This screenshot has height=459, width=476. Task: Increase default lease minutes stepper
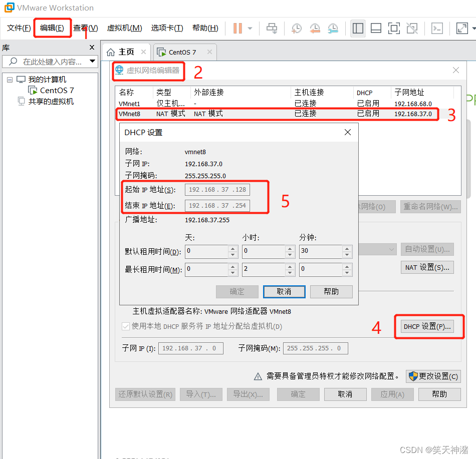click(347, 248)
